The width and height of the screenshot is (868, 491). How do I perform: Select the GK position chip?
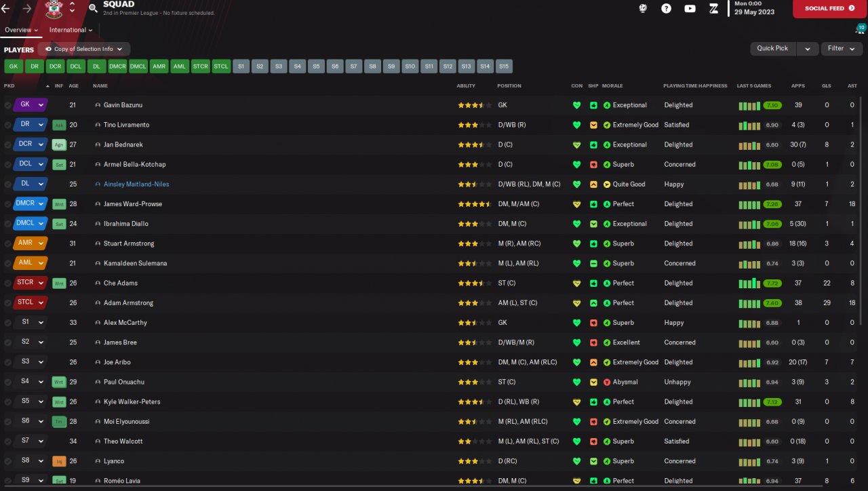coord(14,66)
